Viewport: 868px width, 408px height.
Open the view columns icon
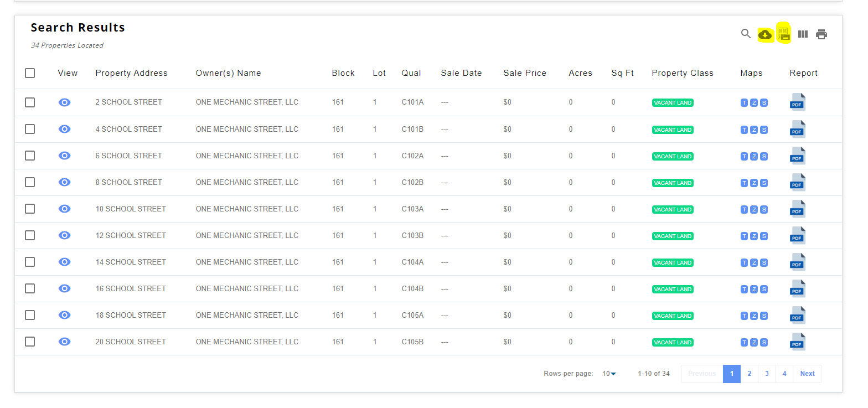pyautogui.click(x=803, y=34)
